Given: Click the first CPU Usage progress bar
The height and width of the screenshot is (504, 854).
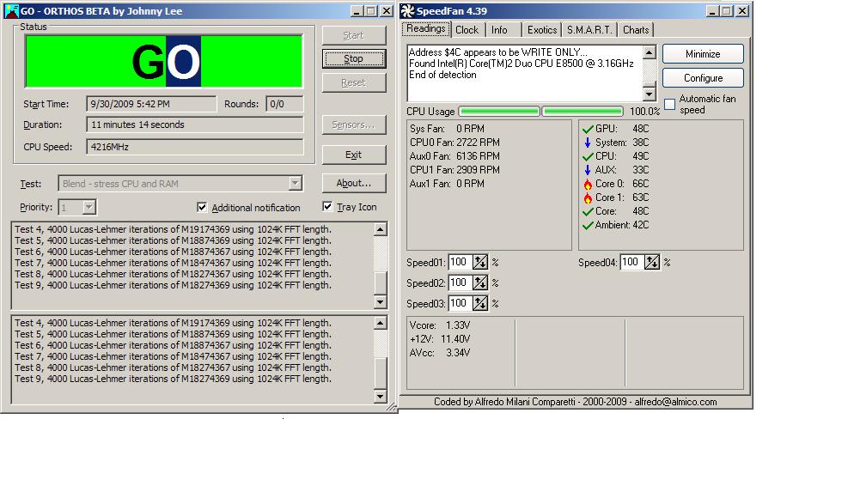Looking at the screenshot, I should (x=499, y=111).
